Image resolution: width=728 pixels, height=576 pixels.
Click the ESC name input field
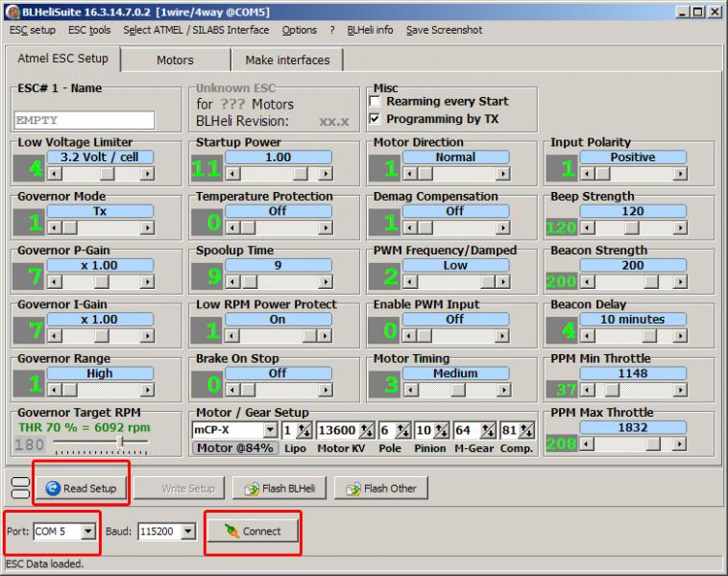click(85, 120)
